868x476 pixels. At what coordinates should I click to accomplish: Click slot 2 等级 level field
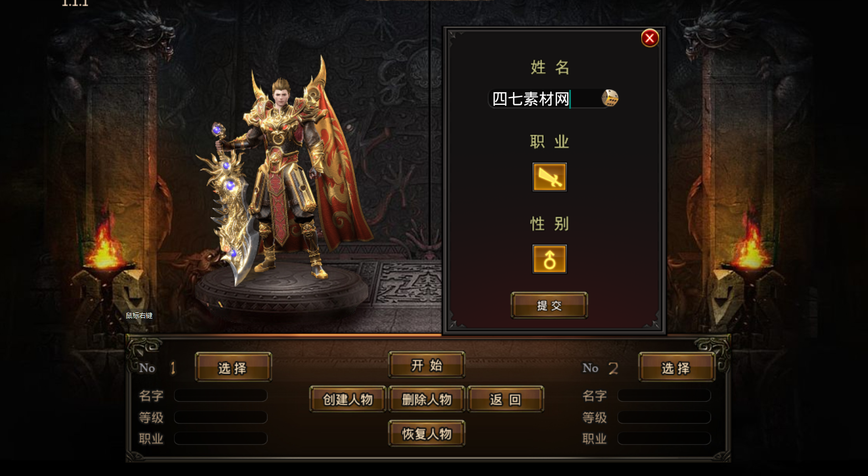[x=664, y=417]
